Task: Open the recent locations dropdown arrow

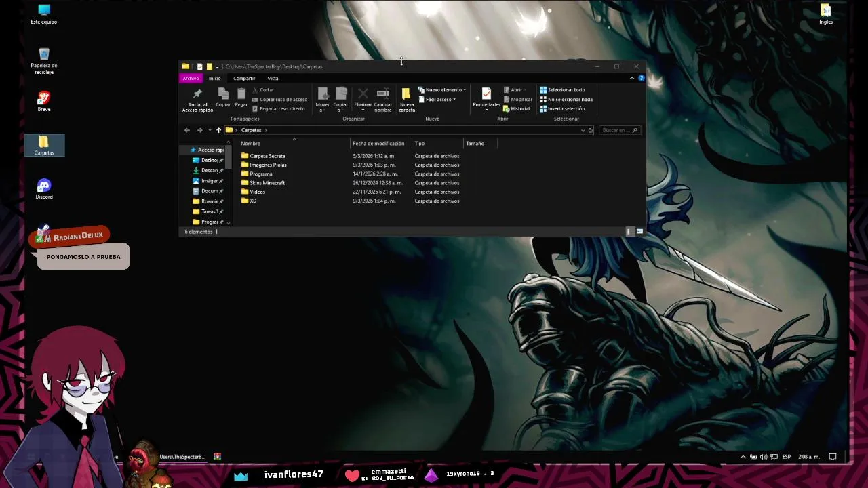Action: (x=210, y=130)
